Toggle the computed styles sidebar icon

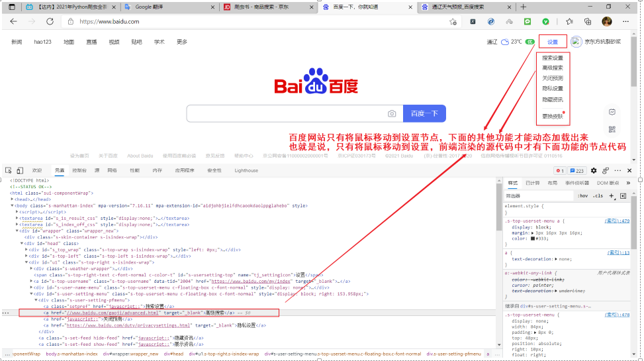click(623, 195)
